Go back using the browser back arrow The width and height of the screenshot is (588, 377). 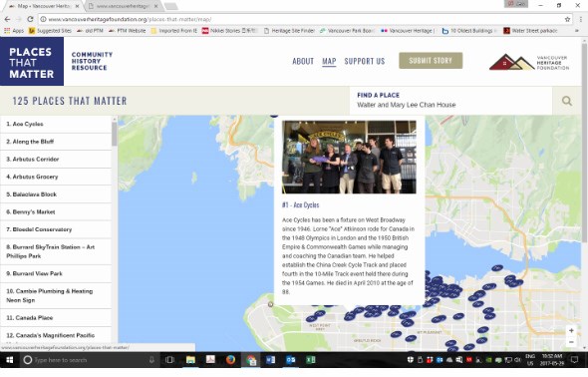(7, 19)
